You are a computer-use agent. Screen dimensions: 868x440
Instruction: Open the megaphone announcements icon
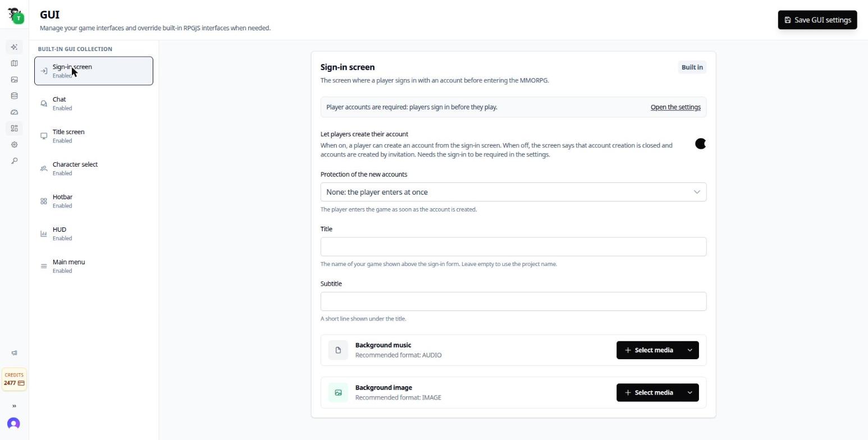[14, 353]
